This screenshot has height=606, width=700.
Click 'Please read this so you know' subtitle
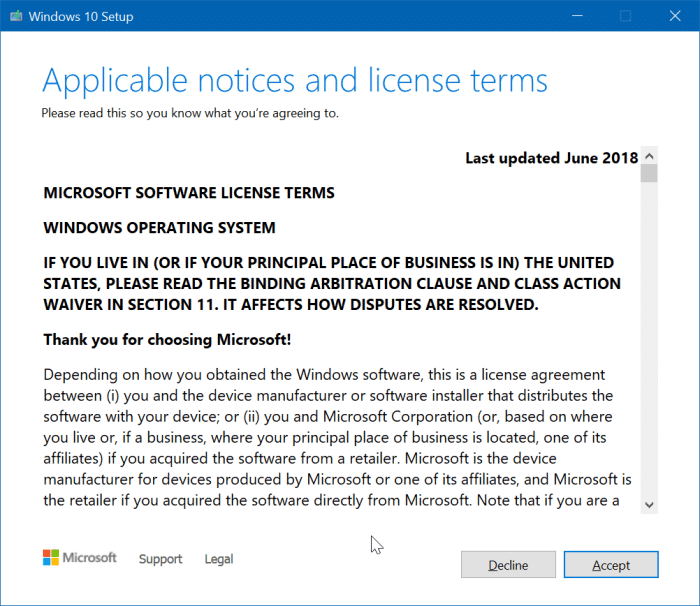[x=190, y=113]
